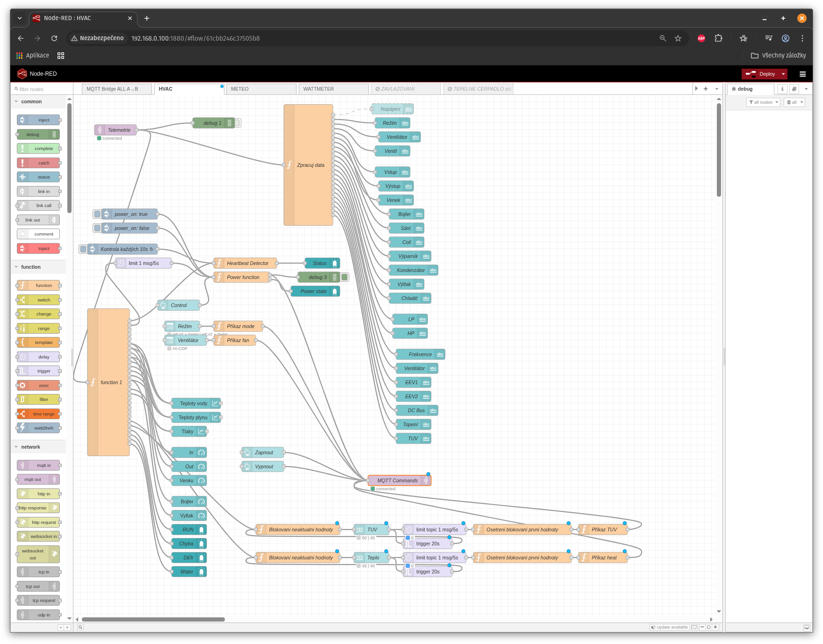Select the function node in the palette
The image size is (823, 644).
point(38,285)
